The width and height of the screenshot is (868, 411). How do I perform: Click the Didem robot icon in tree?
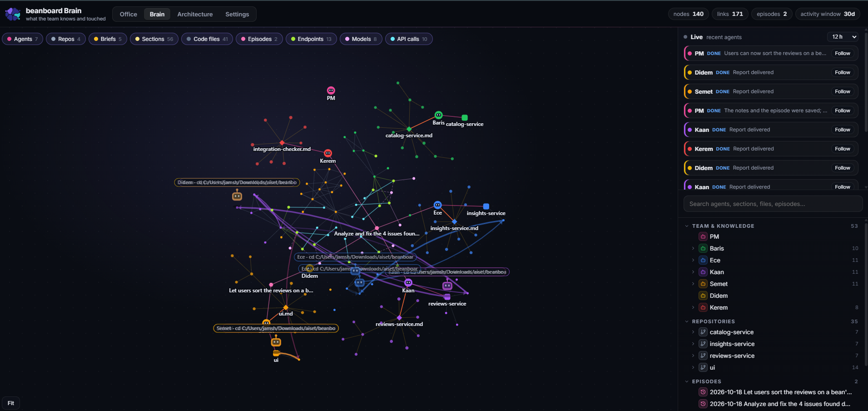point(703,296)
